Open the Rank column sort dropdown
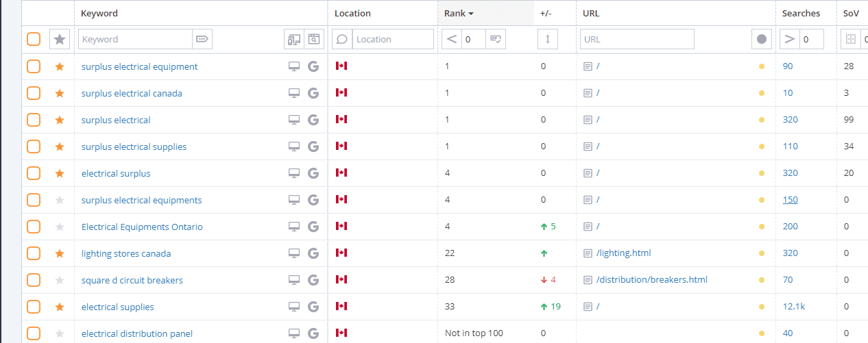This screenshot has width=868, height=343. click(459, 13)
